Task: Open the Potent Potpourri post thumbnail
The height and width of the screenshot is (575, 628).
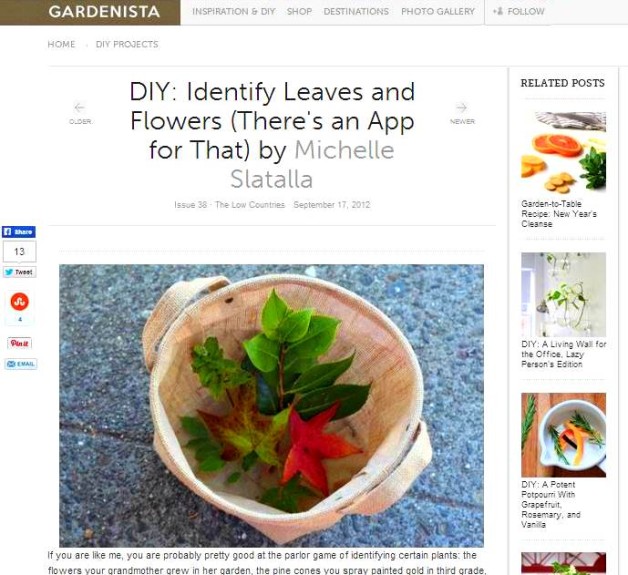Action: point(564,435)
